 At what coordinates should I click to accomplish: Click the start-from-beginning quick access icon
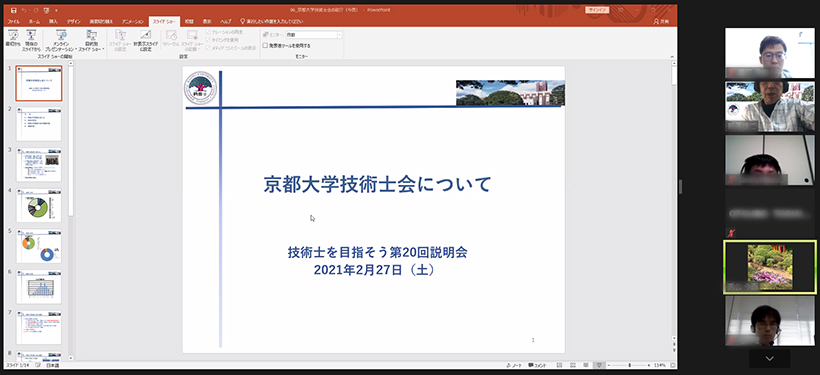[47, 10]
